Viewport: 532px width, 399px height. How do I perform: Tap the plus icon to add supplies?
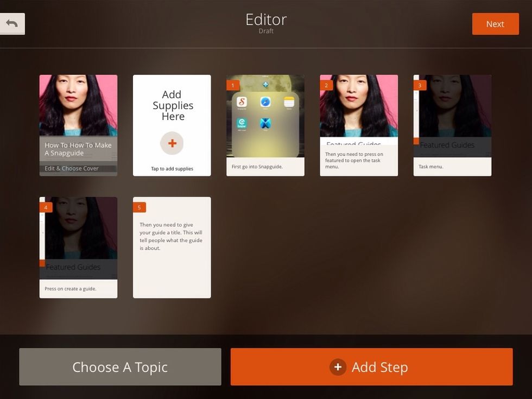172,143
